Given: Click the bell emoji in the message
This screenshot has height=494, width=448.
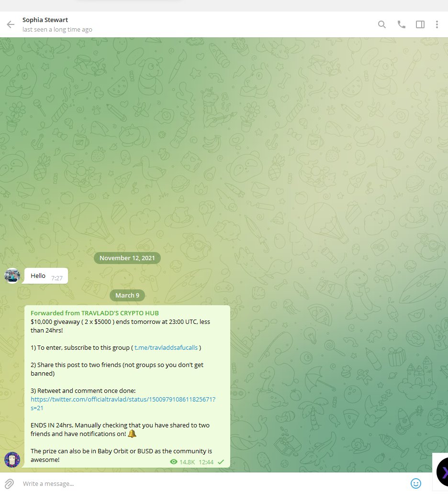Looking at the screenshot, I should 132,434.
